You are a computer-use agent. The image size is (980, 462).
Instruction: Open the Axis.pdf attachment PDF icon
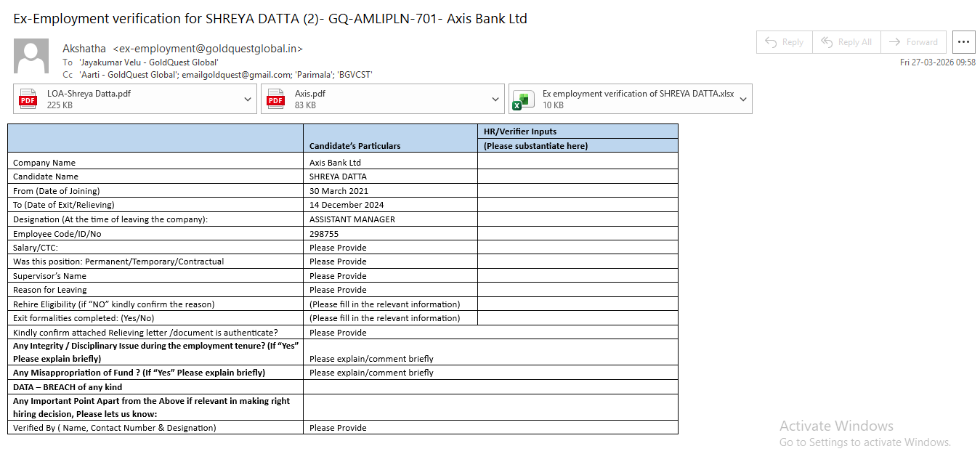(275, 99)
